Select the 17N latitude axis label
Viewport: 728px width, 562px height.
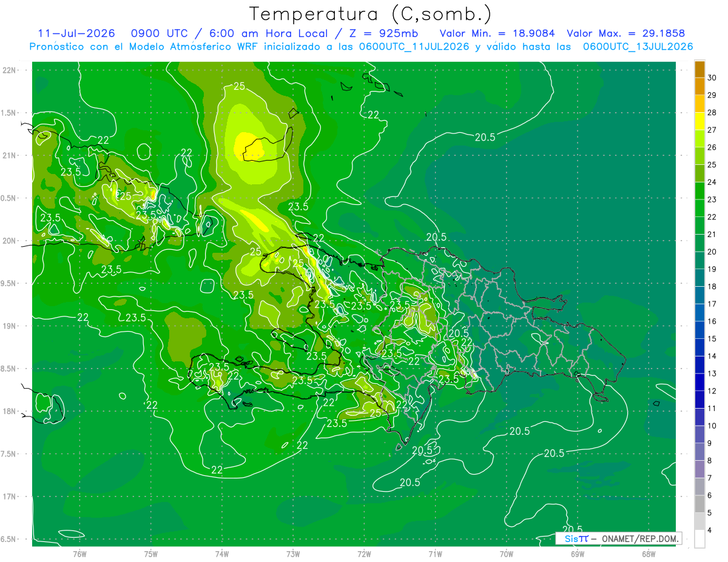pos(9,497)
